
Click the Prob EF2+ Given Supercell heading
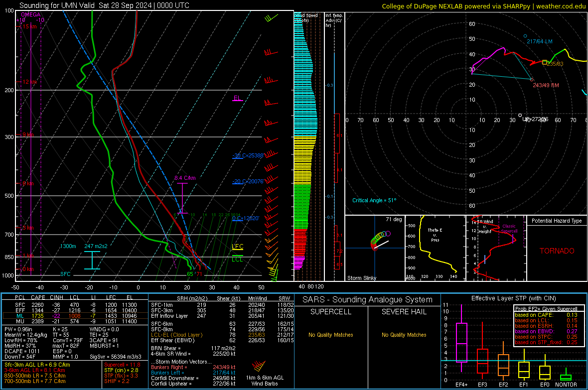coord(546,309)
